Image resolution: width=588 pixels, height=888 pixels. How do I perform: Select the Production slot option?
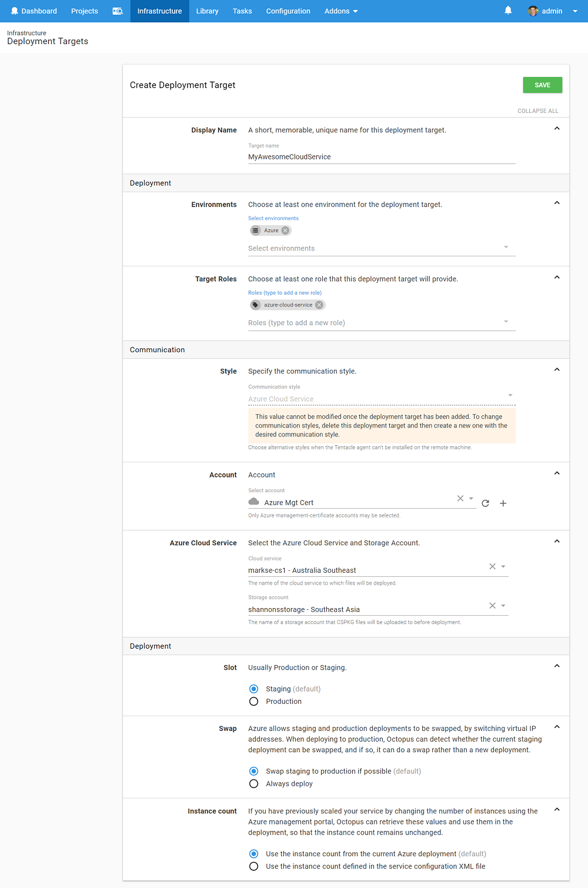click(254, 702)
